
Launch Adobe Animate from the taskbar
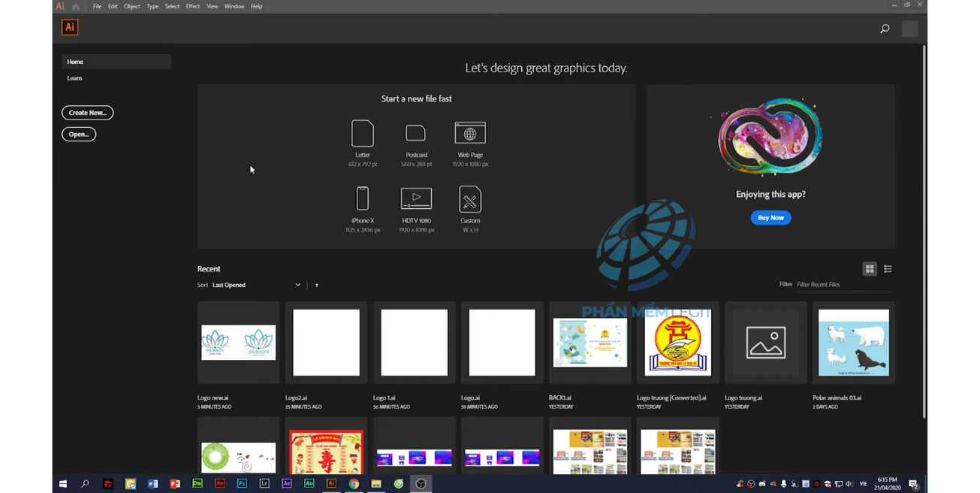220,484
